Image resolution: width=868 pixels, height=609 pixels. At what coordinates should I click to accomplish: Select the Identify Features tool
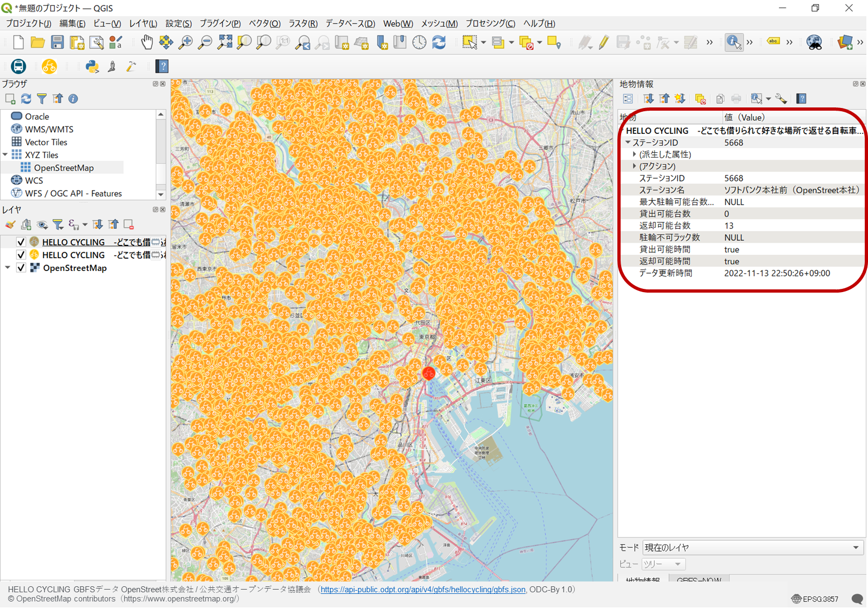click(734, 42)
